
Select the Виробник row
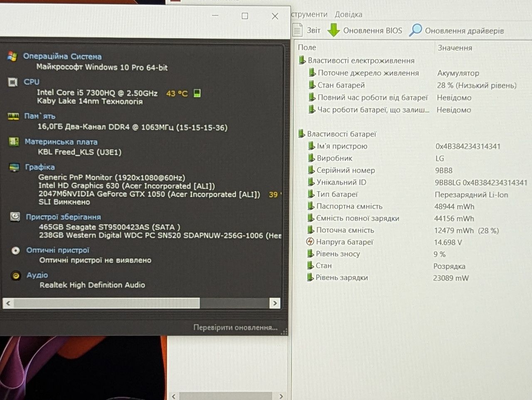[x=330, y=158]
